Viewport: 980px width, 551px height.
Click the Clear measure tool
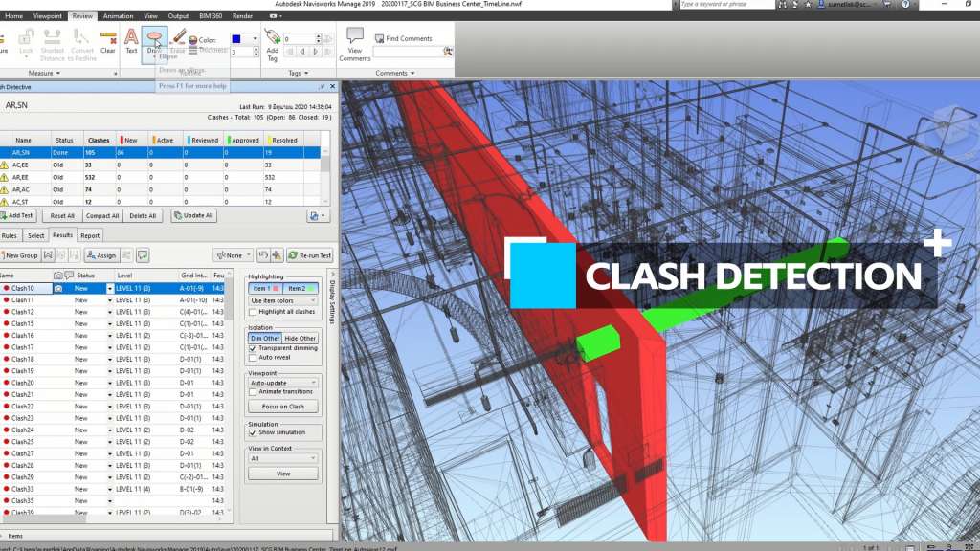tap(108, 42)
